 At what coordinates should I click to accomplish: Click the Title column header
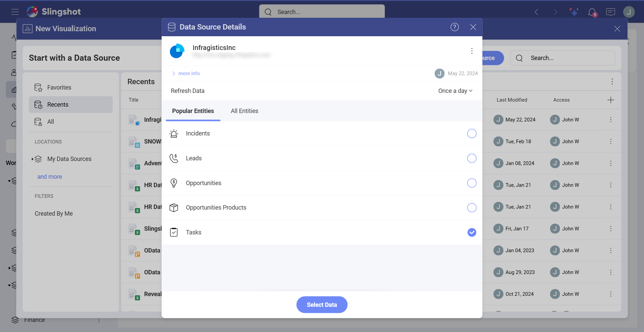point(133,100)
